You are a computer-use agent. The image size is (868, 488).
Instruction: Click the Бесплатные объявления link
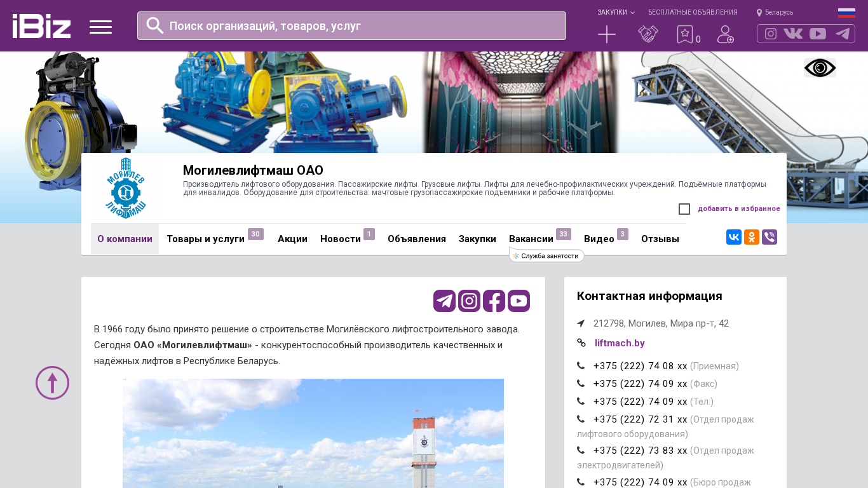pyautogui.click(x=693, y=12)
